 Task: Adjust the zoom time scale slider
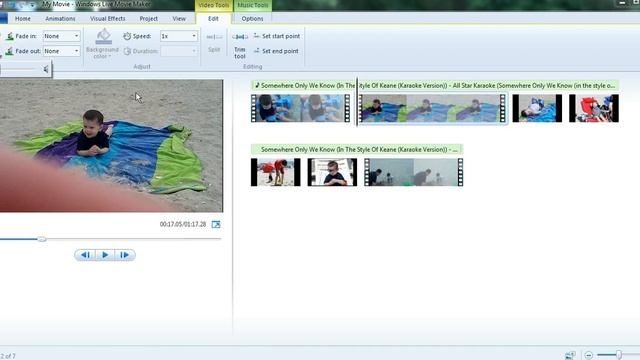[x=619, y=355]
